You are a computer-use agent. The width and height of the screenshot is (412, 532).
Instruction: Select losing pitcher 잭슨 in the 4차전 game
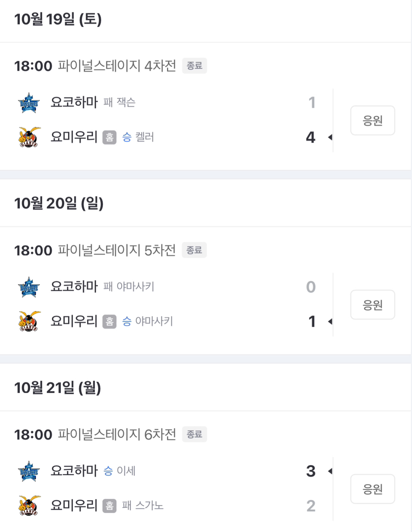(126, 103)
